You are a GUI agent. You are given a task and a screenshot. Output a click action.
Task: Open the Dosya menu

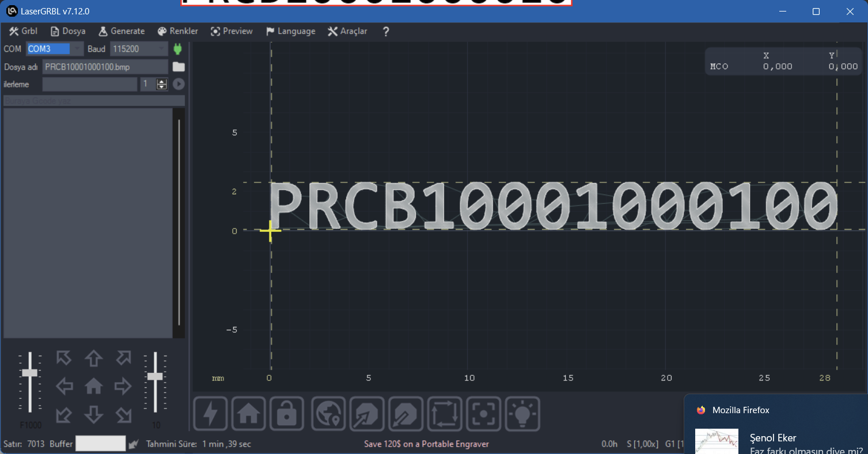tap(67, 31)
